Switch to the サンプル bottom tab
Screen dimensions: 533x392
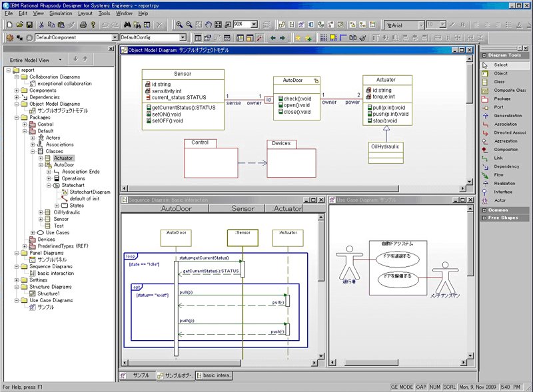tap(137, 375)
